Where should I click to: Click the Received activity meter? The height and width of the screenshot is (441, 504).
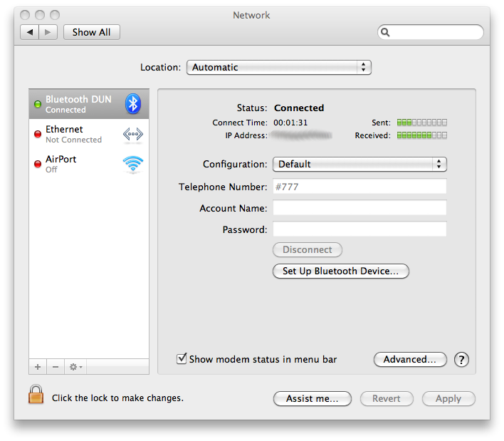(421, 135)
